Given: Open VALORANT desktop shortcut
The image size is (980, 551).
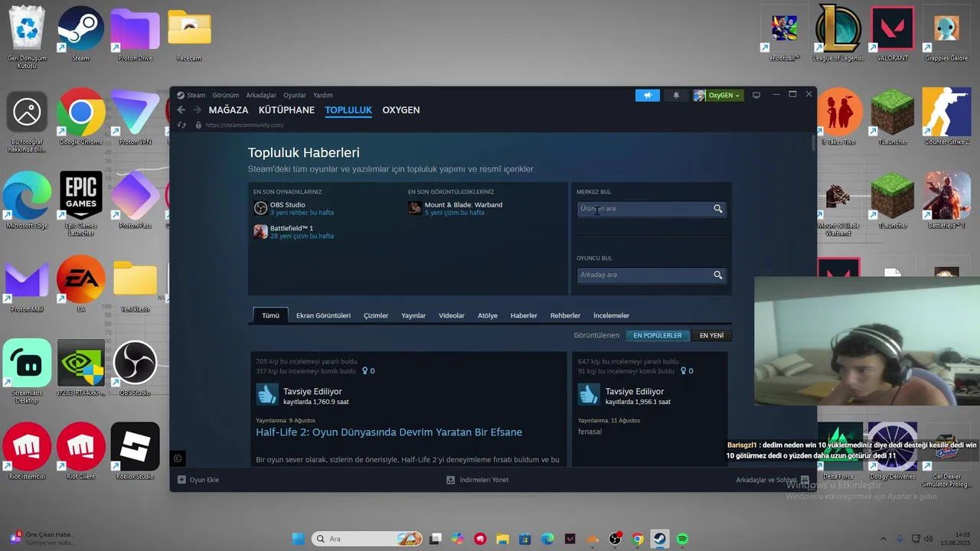Looking at the screenshot, I should [x=893, y=34].
